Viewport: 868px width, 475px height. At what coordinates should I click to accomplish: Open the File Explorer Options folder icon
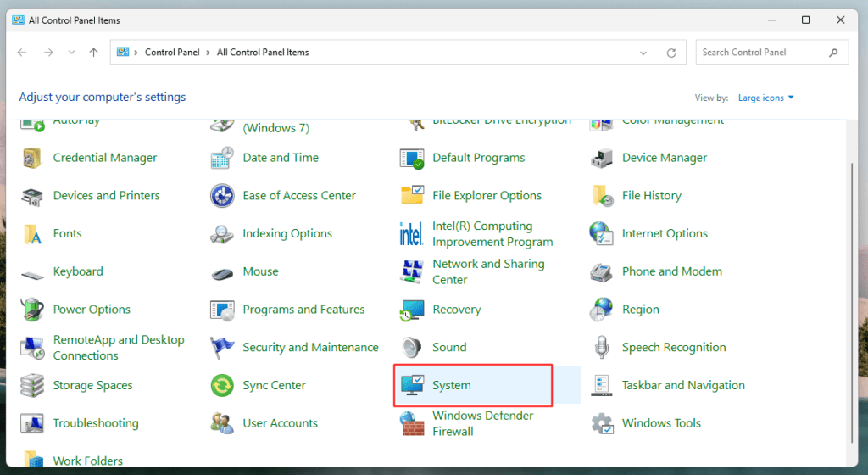coord(412,195)
